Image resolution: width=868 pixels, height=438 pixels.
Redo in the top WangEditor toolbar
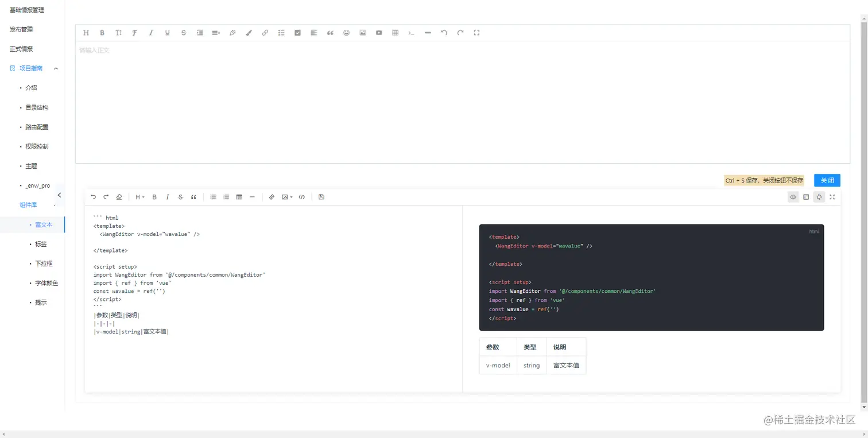460,33
